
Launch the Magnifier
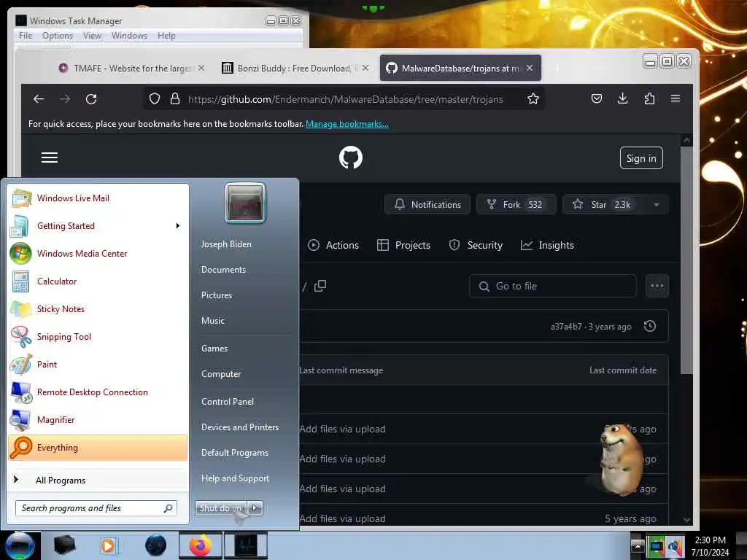tap(98, 419)
